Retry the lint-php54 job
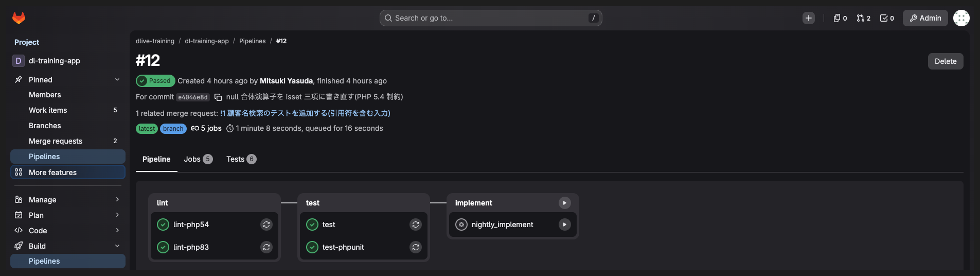 [266, 225]
